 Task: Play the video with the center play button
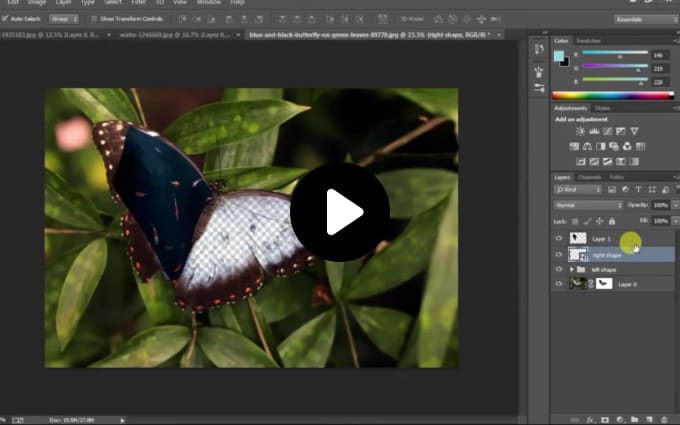(x=340, y=212)
